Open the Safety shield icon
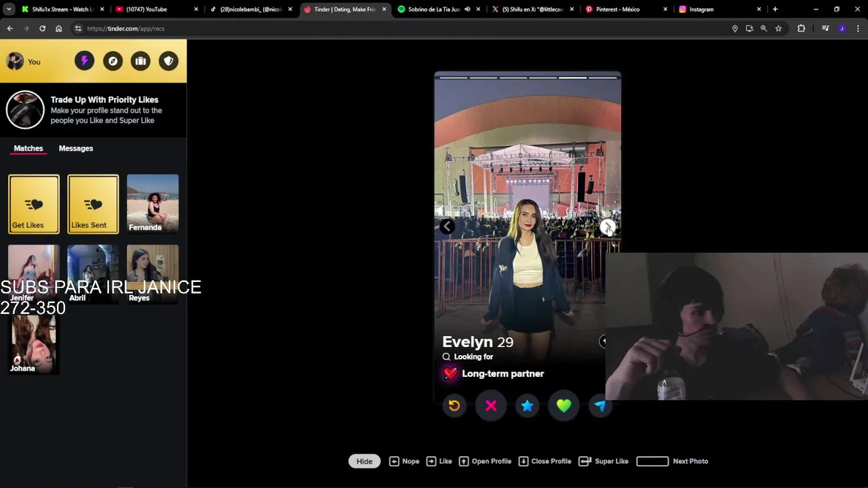 169,61
